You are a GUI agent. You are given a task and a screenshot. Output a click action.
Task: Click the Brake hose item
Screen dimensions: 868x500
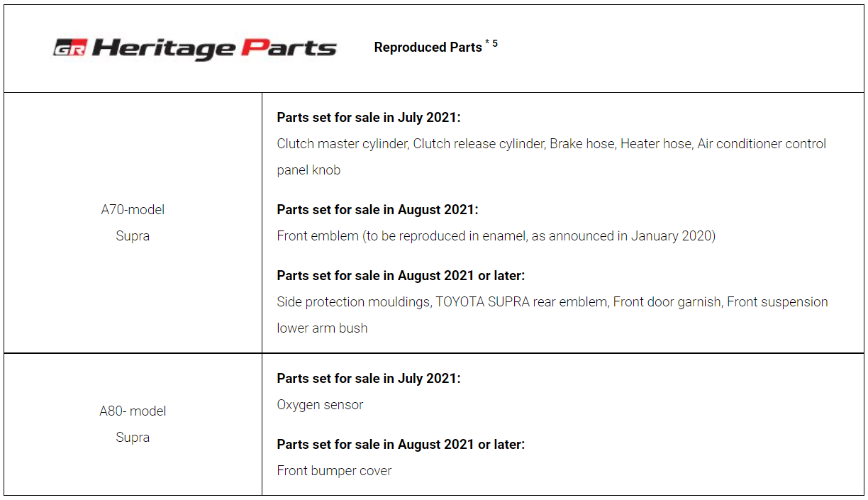[581, 144]
